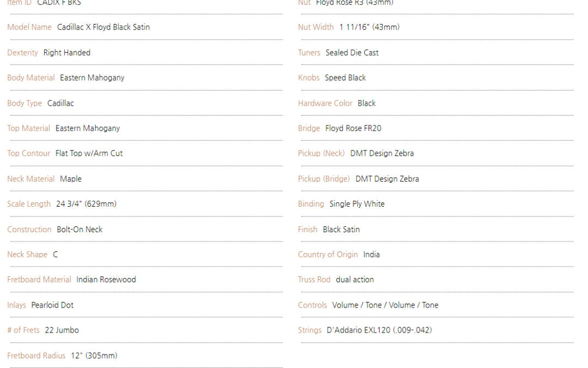Viewport: 588px width, 368px height.
Task: Click the Volume / Tone controls value
Action: pos(385,305)
